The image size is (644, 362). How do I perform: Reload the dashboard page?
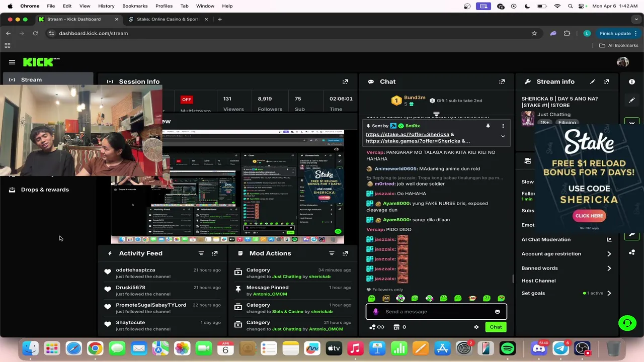(35, 33)
